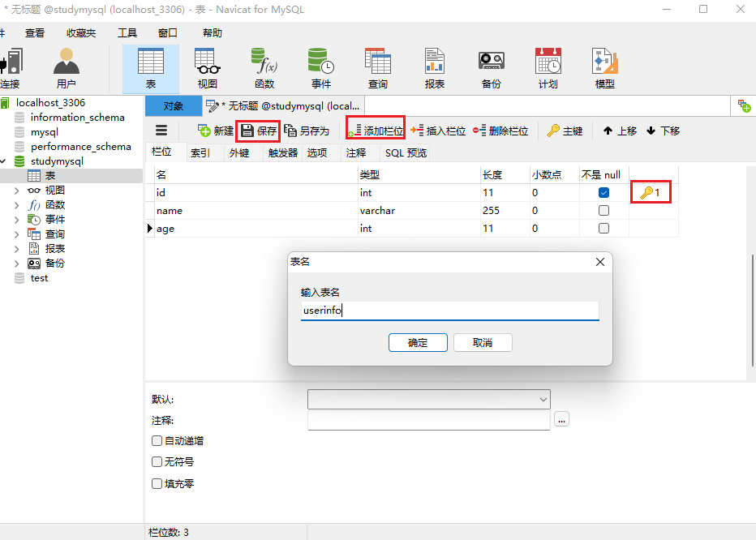Viewport: 756px width, 540px height.
Task: Open the 工具 menu
Action: (x=127, y=32)
